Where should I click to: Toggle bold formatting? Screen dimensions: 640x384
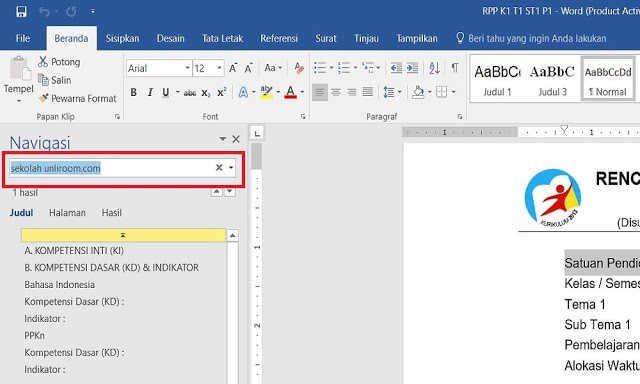(133, 92)
